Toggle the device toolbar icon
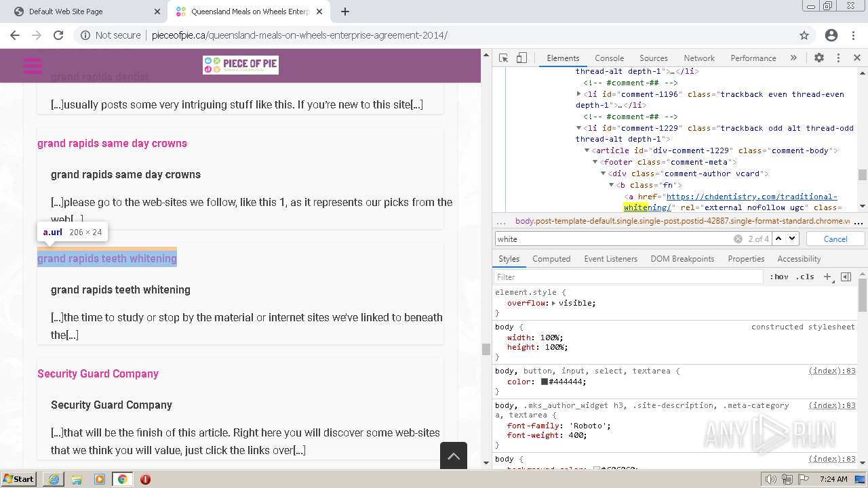This screenshot has height=488, width=868. 521,58
